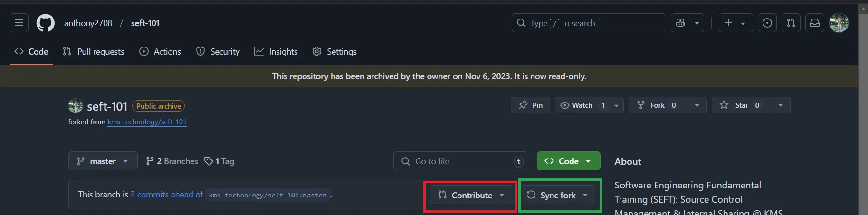
Task: Open the notifications inbox icon
Action: 815,23
